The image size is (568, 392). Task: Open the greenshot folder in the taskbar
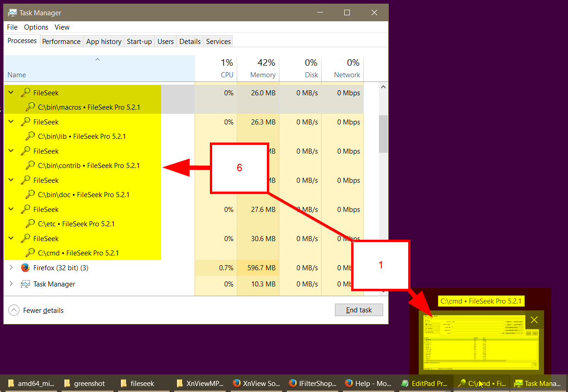tap(85, 383)
